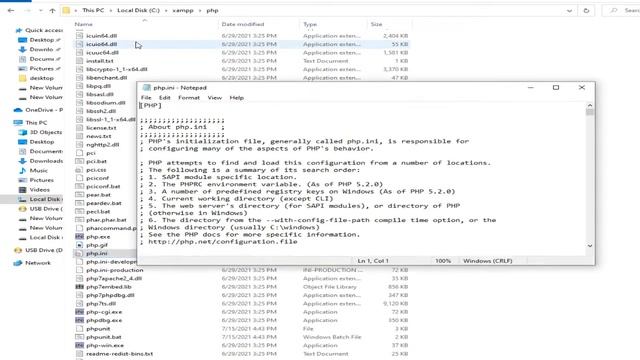
Task: Sort files by Size column
Action: point(376,24)
